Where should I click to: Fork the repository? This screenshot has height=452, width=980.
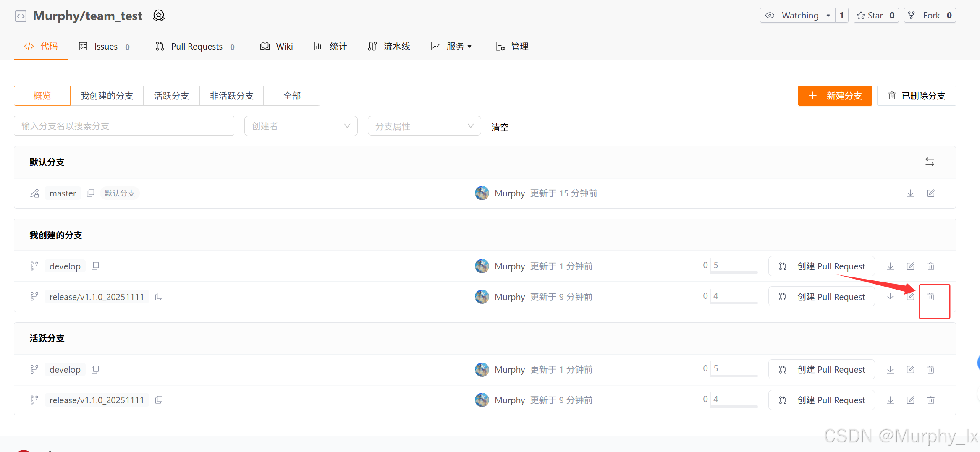(924, 16)
